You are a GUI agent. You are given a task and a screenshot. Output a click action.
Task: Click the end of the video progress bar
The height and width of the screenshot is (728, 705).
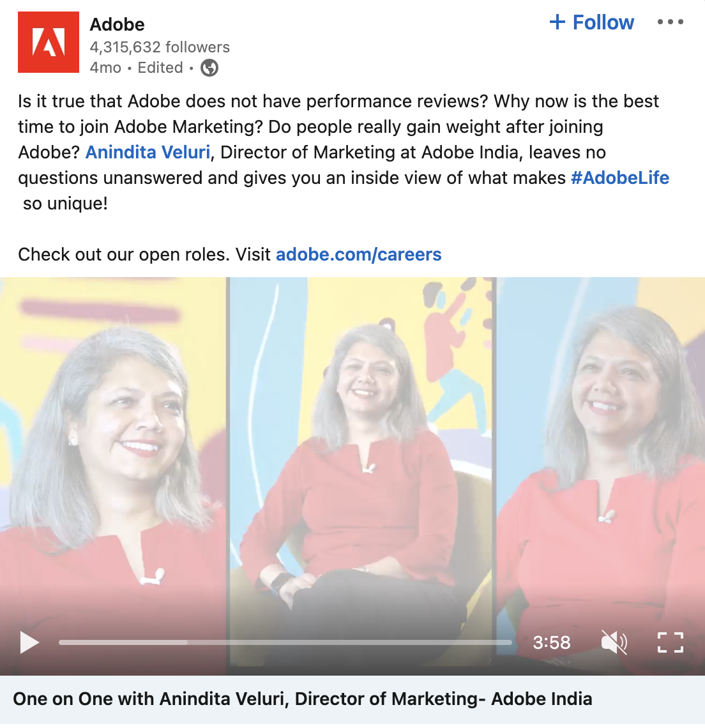(510, 642)
